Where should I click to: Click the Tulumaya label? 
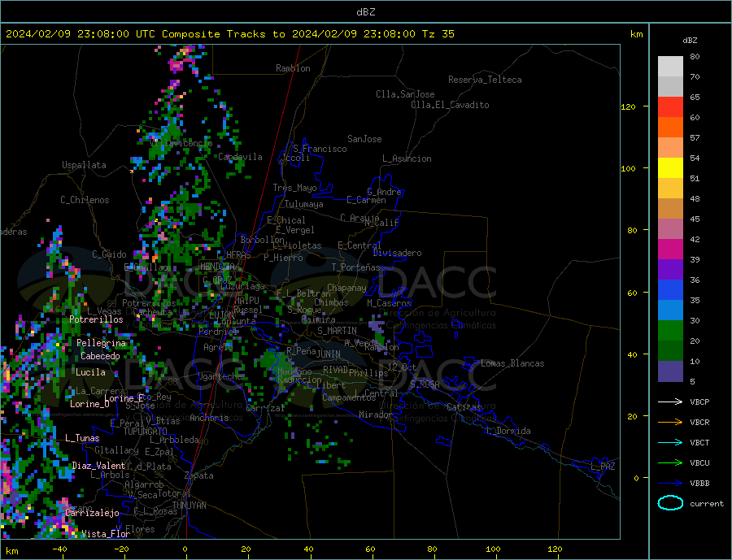304,204
